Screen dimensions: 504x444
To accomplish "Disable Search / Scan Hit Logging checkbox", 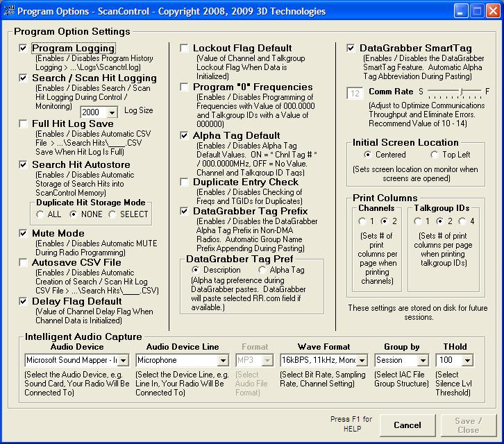I will tap(23, 78).
